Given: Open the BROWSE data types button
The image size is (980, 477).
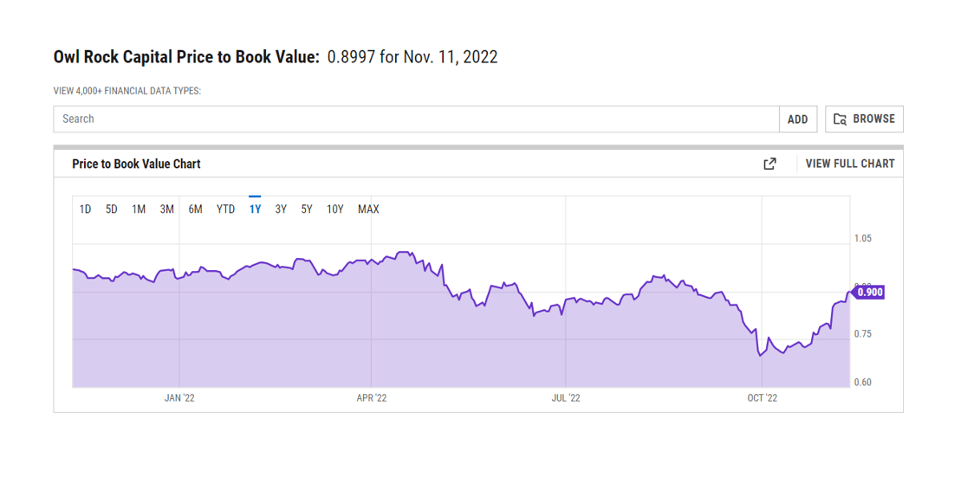Looking at the screenshot, I should (x=864, y=119).
